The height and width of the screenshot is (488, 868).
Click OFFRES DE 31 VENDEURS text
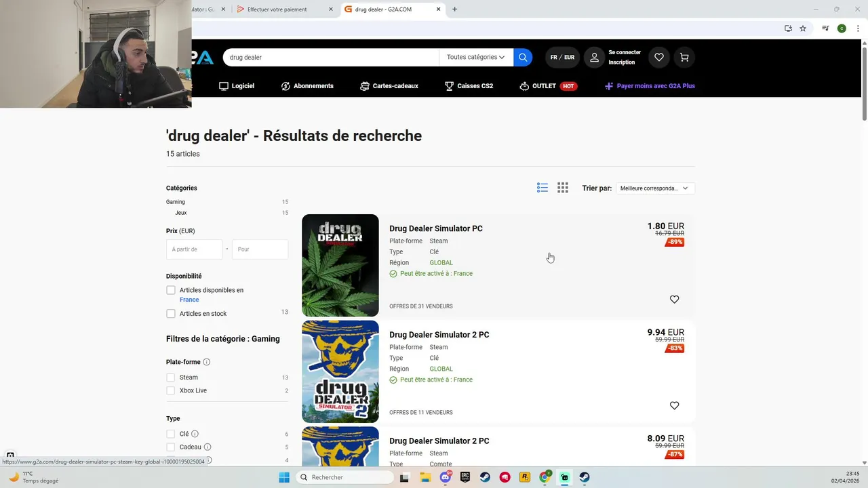(x=421, y=306)
